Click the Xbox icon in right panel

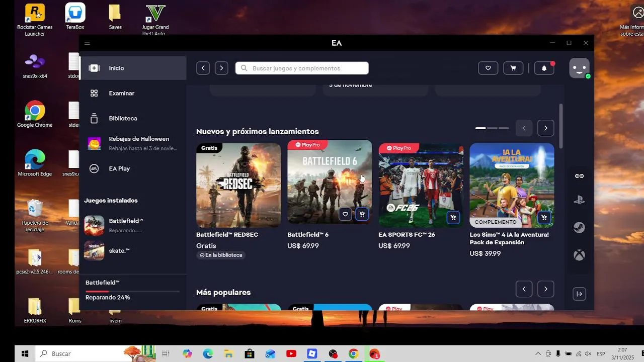coord(580,255)
